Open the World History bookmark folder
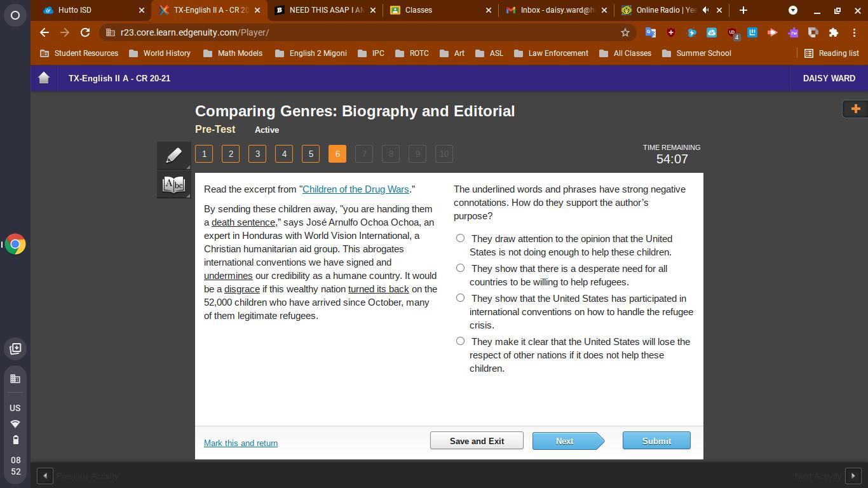 click(x=159, y=53)
